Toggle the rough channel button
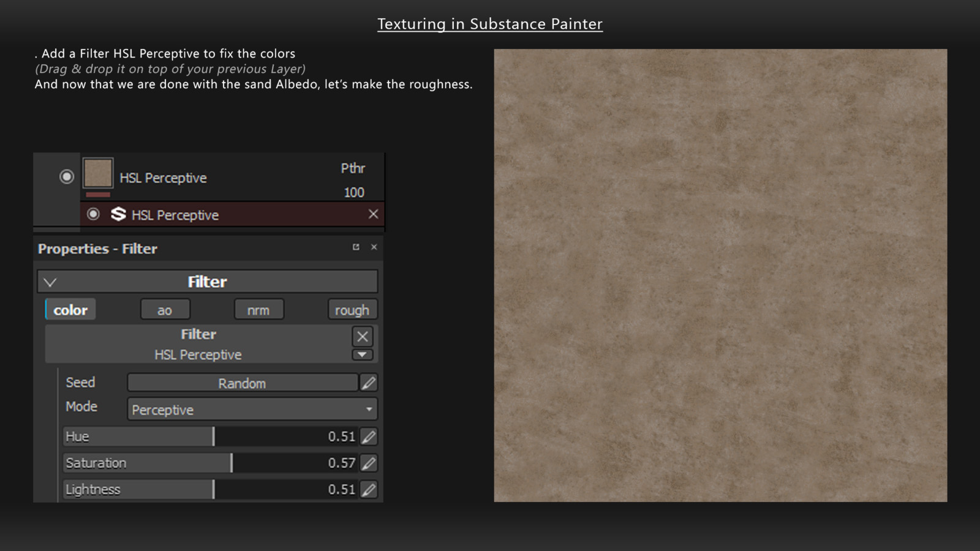This screenshot has width=980, height=551. pos(352,310)
